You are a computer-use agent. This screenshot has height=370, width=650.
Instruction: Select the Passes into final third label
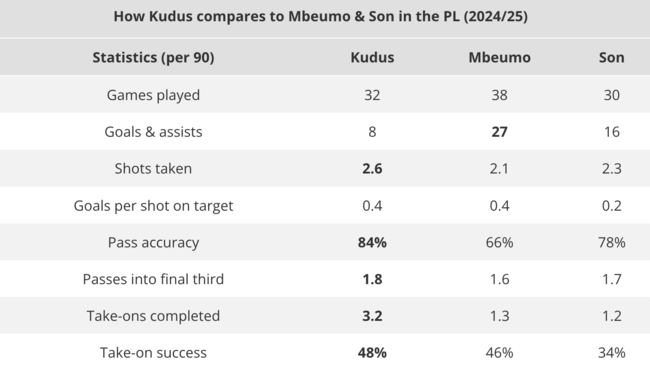153,279
